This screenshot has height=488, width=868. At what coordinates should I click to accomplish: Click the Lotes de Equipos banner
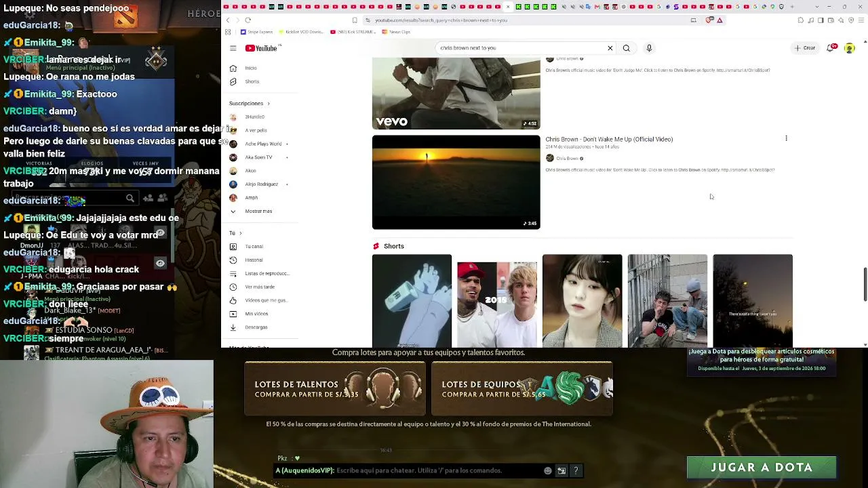tap(522, 388)
